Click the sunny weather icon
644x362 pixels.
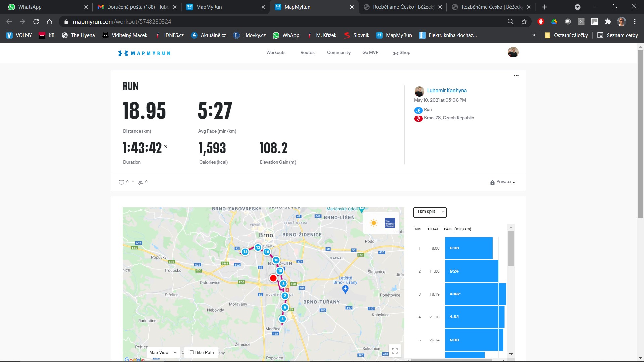point(373,223)
